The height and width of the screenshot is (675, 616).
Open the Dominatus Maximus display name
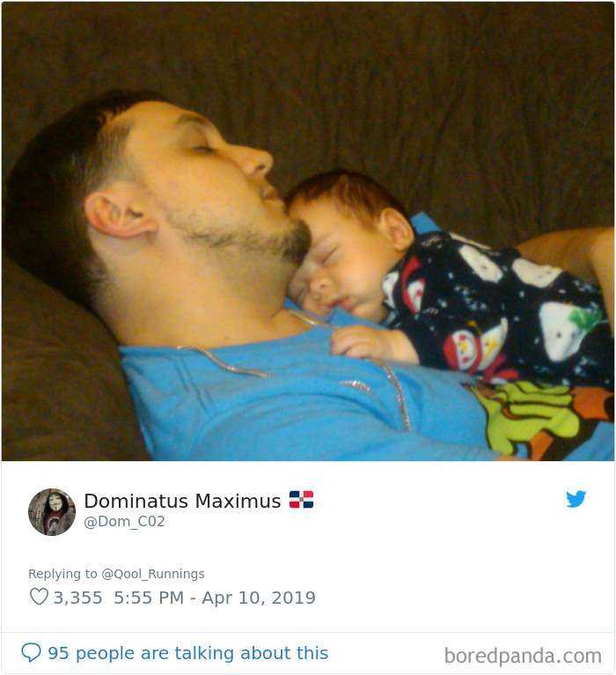tap(182, 501)
